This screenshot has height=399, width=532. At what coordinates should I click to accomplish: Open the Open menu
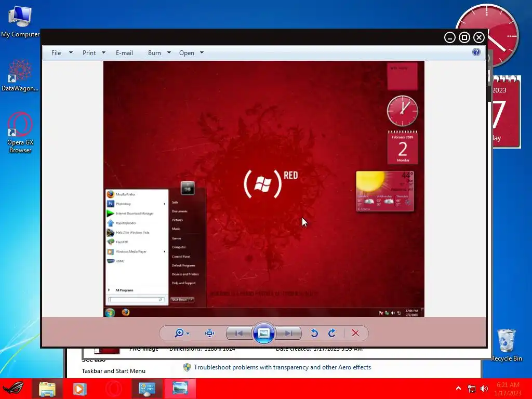(x=187, y=53)
